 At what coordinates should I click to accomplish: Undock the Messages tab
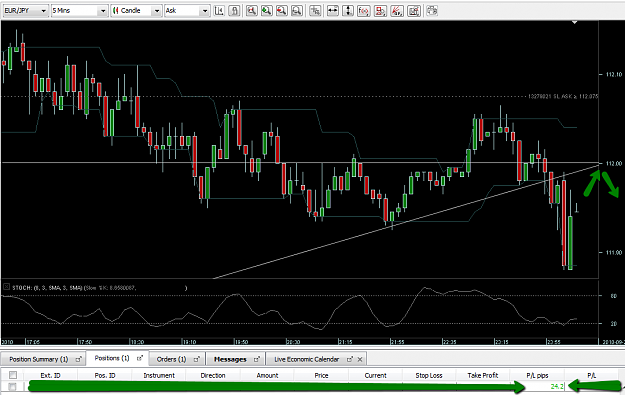pos(257,359)
